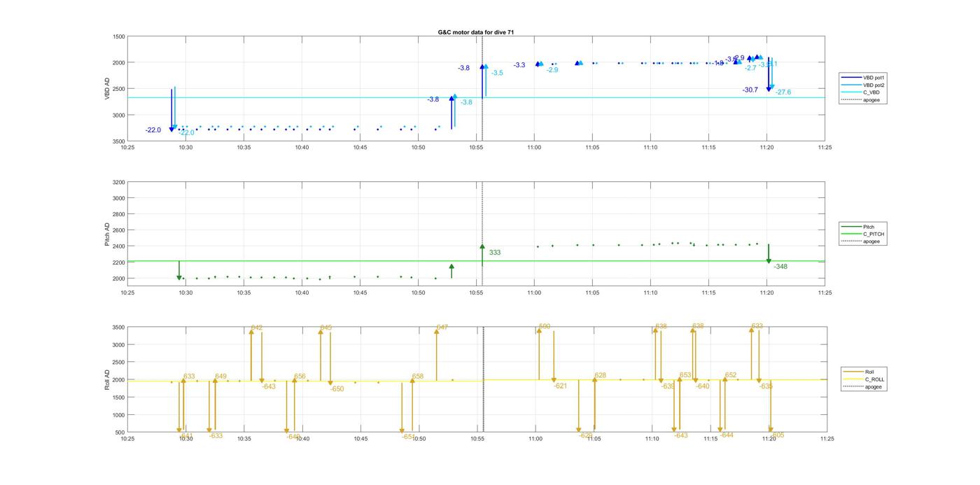Click the '652' roll annotation

pyautogui.click(x=731, y=376)
